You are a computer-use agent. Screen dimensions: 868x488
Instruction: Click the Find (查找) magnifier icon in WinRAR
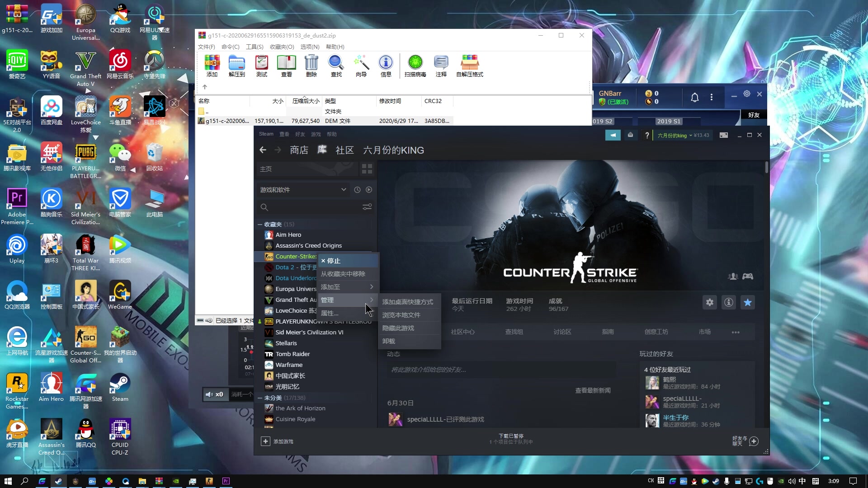pos(336,66)
